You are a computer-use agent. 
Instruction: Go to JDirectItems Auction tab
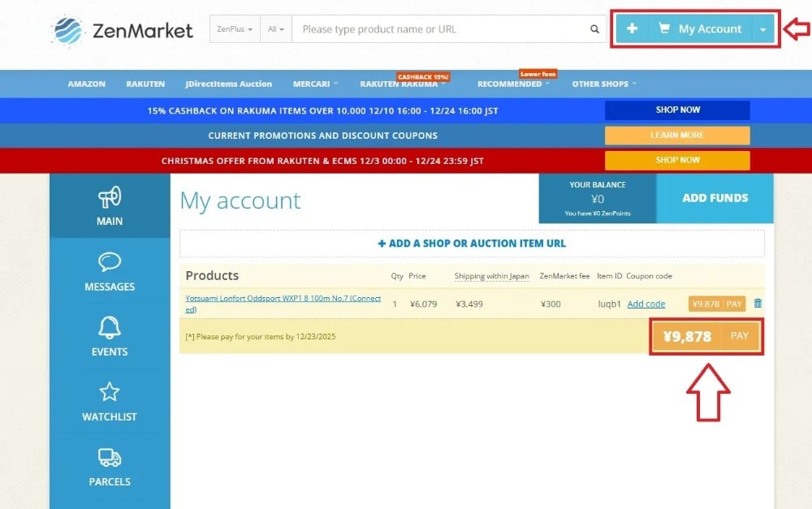228,84
